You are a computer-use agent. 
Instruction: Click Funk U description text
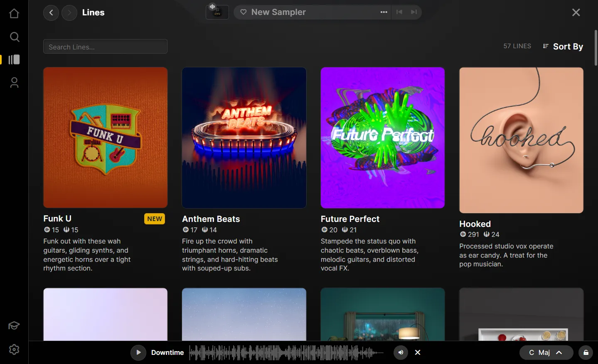[x=87, y=255]
